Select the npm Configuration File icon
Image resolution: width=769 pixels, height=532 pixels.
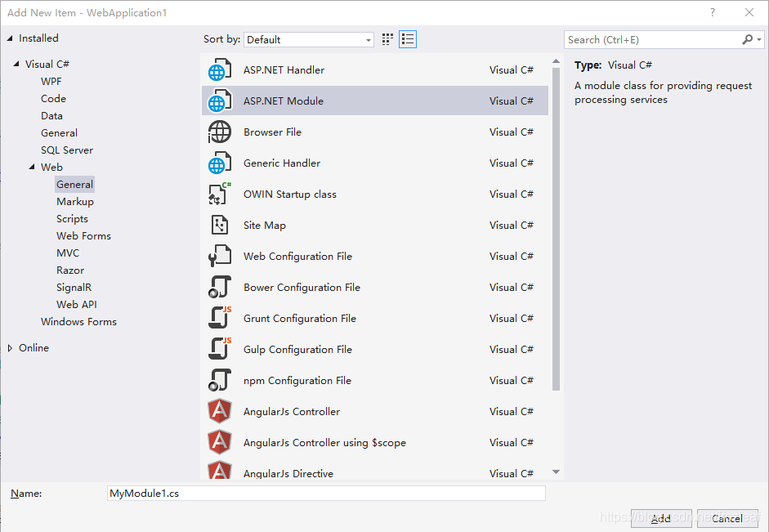click(x=219, y=381)
